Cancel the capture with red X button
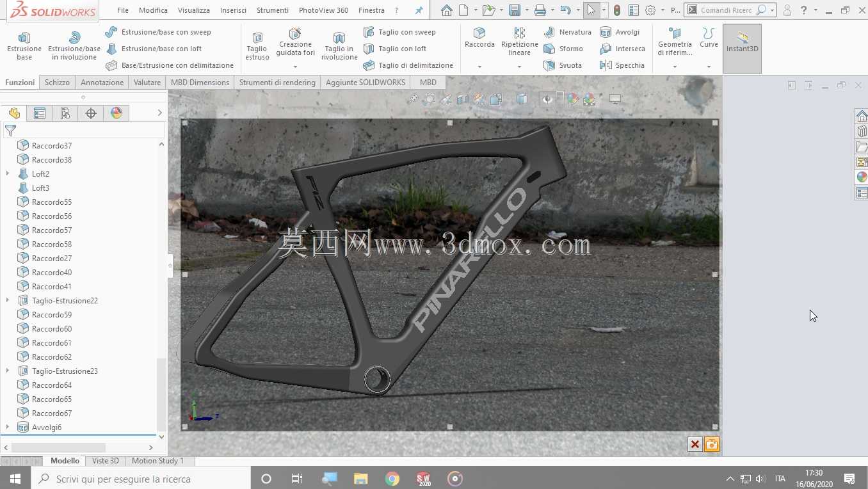Viewport: 868px width, 489px height. tap(695, 444)
